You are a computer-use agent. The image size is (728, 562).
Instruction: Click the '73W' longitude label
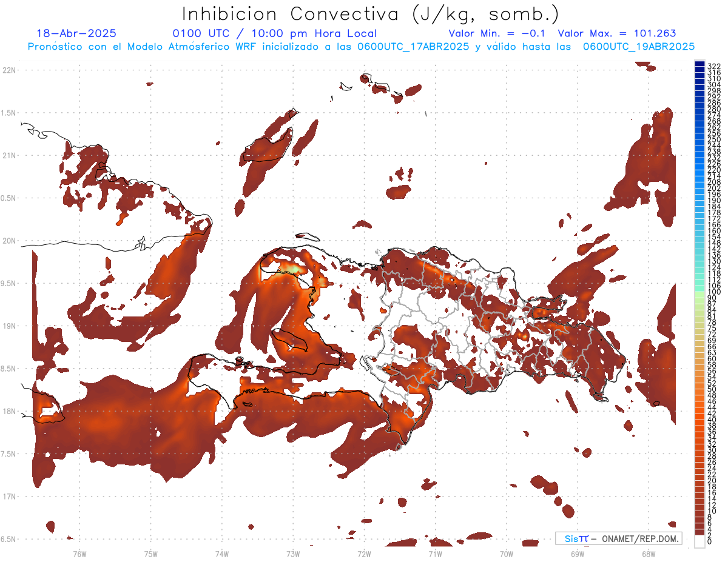coord(293,554)
